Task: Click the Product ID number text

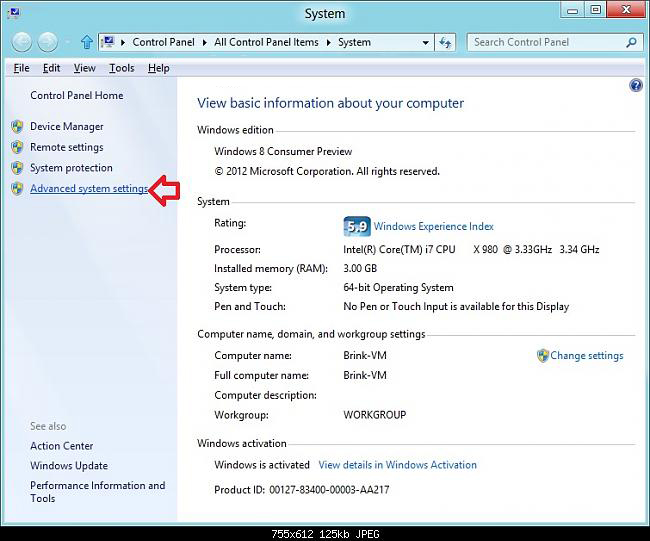Action: [329, 490]
